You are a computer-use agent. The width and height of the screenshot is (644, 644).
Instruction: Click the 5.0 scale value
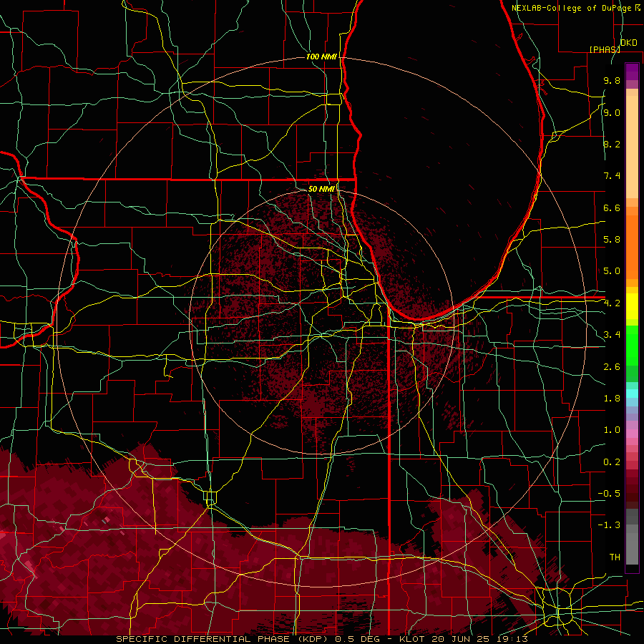(x=612, y=271)
